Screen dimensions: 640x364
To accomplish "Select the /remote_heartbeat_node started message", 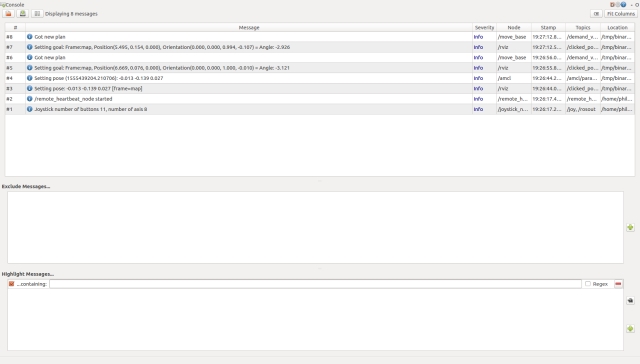I will (x=320, y=99).
